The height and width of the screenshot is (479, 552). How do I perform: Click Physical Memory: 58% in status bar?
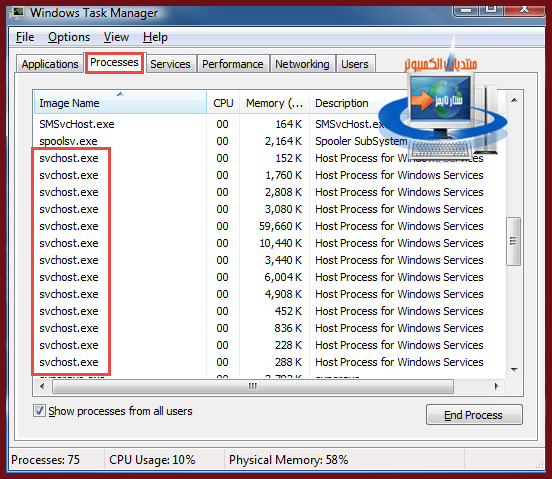click(x=288, y=460)
